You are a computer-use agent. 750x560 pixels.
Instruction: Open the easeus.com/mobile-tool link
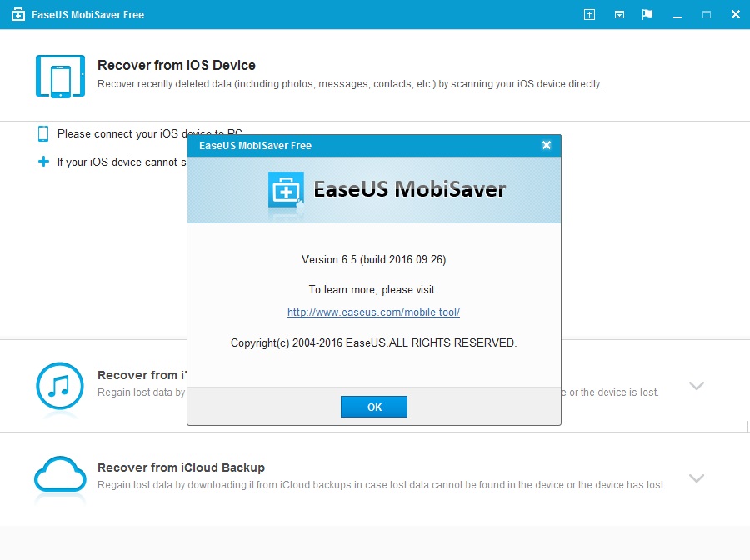pyautogui.click(x=373, y=312)
